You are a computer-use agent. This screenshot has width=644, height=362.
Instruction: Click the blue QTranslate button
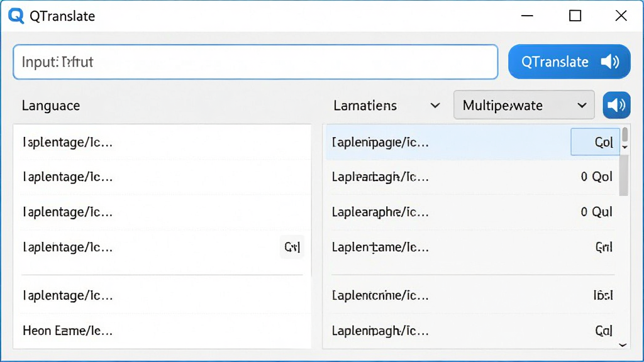click(x=569, y=62)
